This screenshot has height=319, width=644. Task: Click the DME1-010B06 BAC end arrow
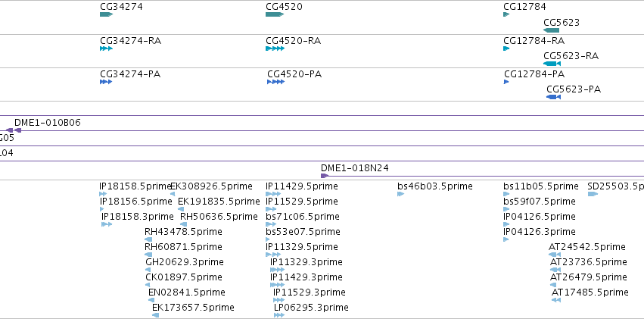point(17,130)
